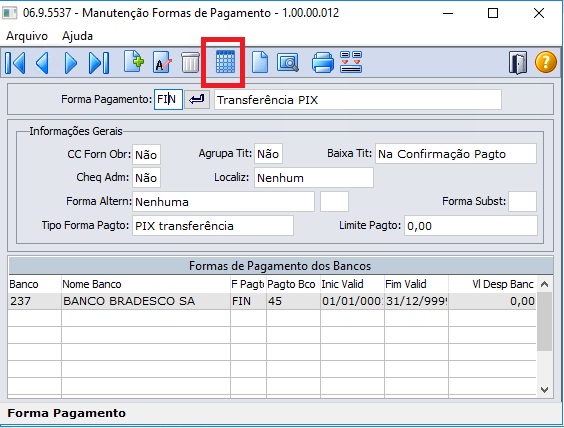Print with the printer toolbar icon
Image resolution: width=564 pixels, height=428 pixels.
(322, 63)
